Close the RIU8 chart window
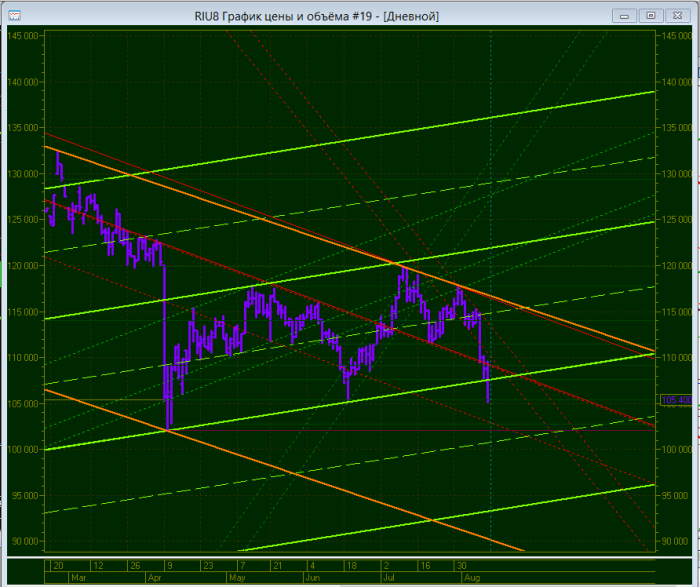700x587 pixels. point(678,16)
